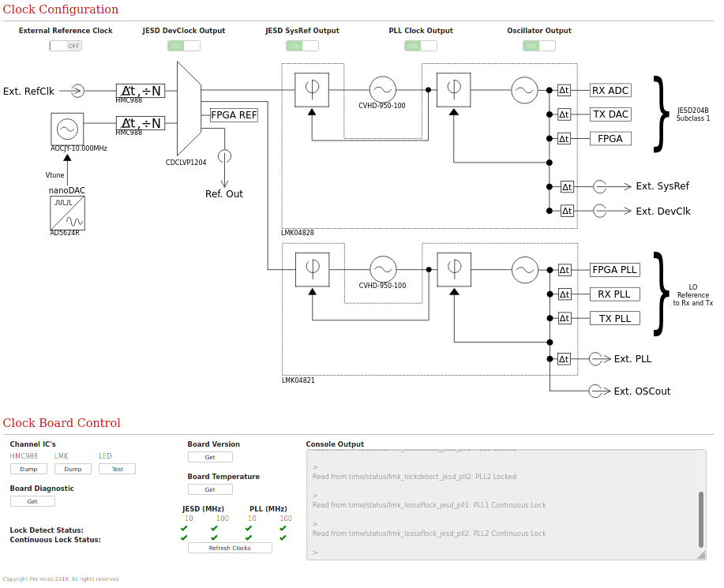Disable the Oscillator Output switch
The width and height of the screenshot is (724, 588).
[539, 46]
